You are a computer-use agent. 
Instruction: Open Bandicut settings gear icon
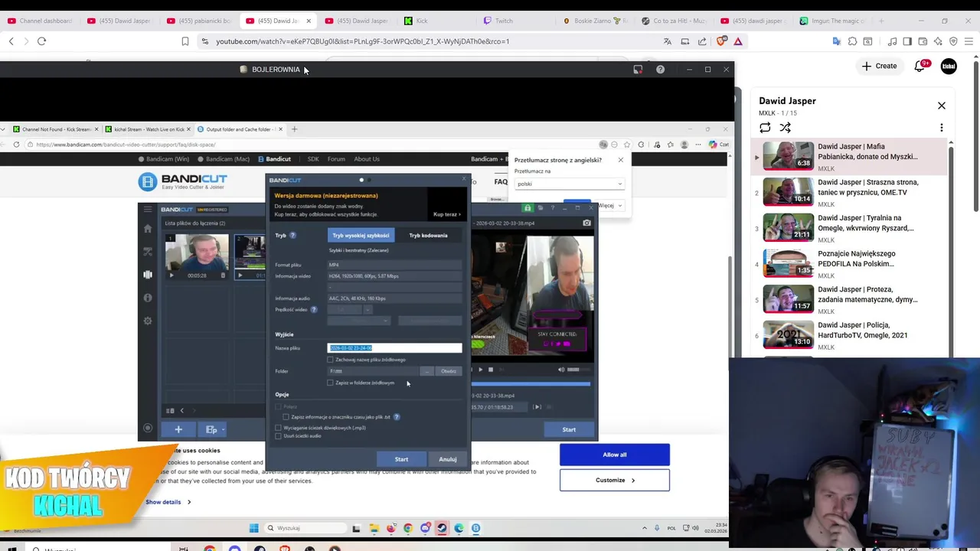point(148,321)
